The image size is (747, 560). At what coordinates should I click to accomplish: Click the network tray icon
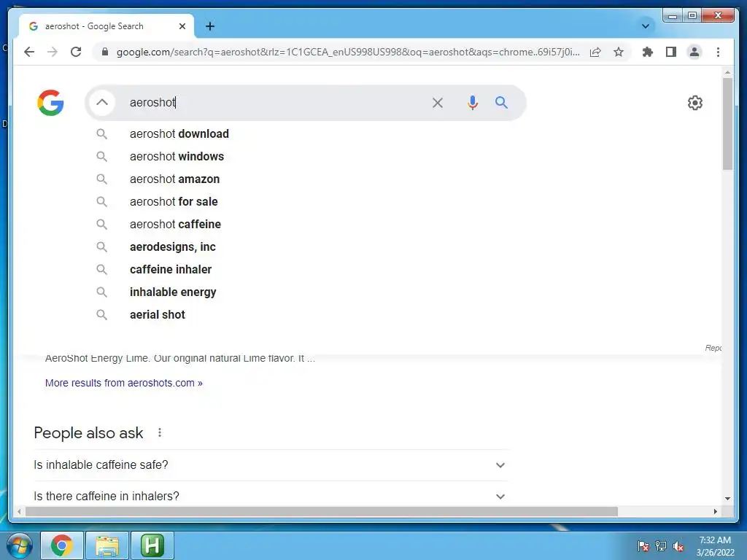coord(661,546)
